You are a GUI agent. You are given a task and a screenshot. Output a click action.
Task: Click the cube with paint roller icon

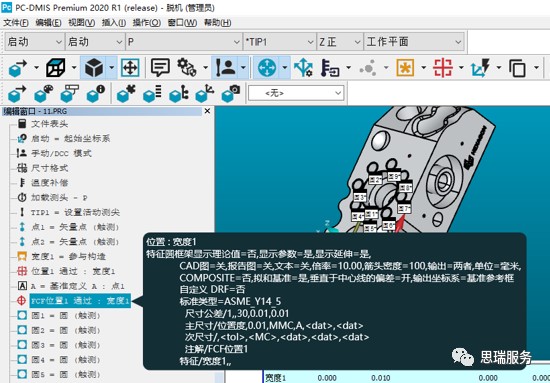pos(70,93)
